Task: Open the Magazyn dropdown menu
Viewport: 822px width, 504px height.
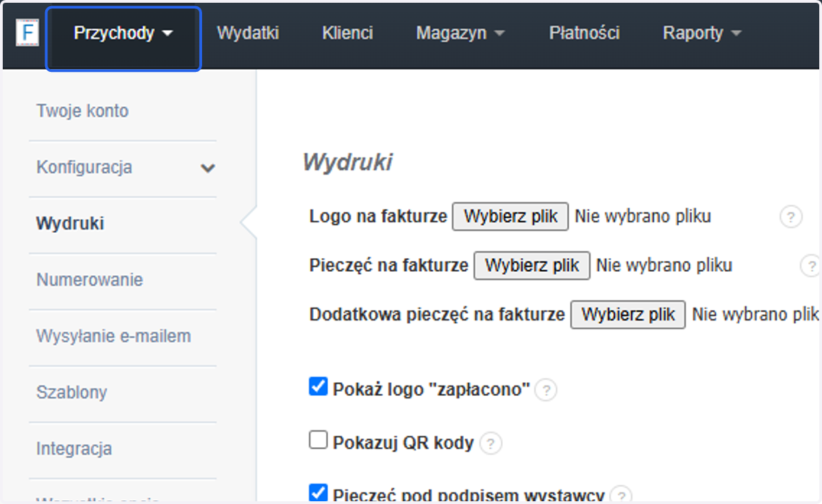Action: pos(460,33)
